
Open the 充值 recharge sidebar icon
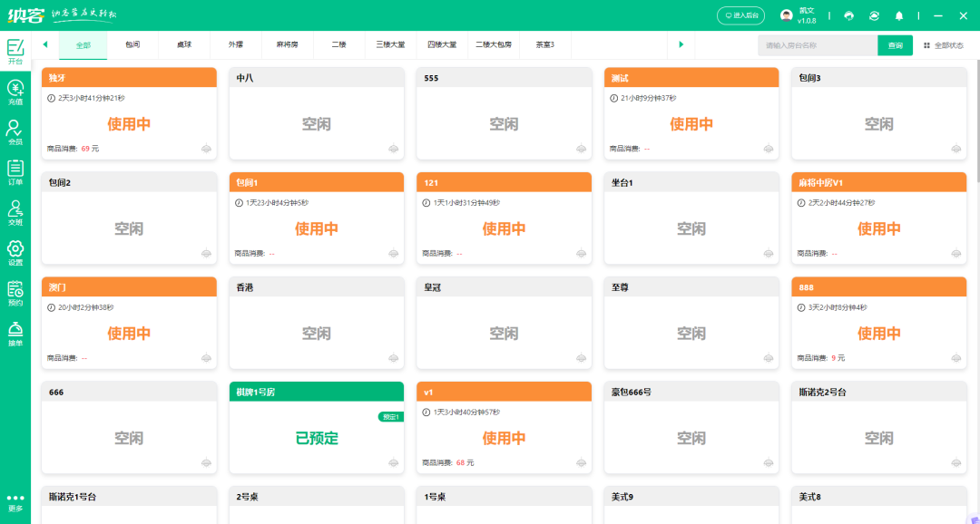(x=15, y=92)
